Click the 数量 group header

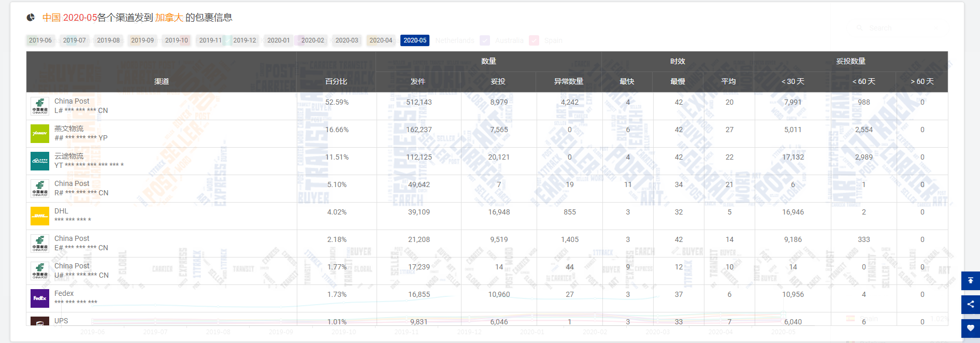tap(488, 61)
